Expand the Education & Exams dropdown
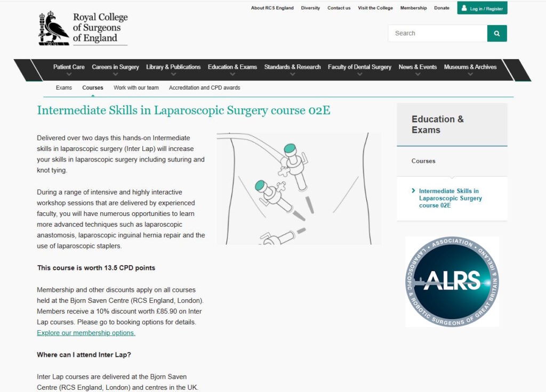The image size is (546, 392). [232, 67]
